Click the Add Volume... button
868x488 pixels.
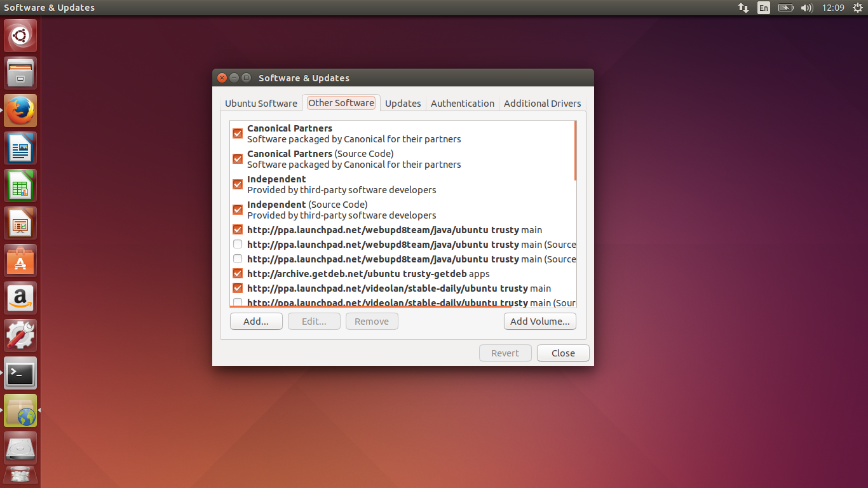tap(540, 322)
